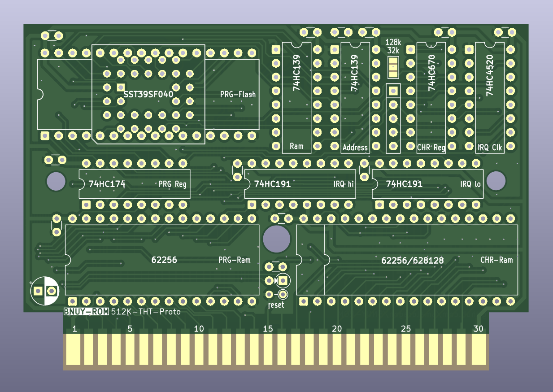The image size is (553, 392).
Task: Click the CHR-Ram label
Action: coord(496,260)
